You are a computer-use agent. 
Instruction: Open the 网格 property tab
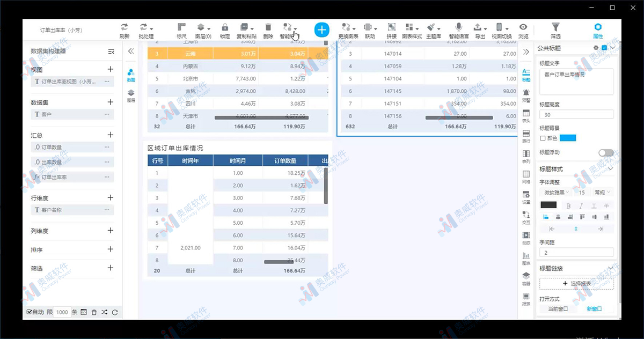coord(526,177)
